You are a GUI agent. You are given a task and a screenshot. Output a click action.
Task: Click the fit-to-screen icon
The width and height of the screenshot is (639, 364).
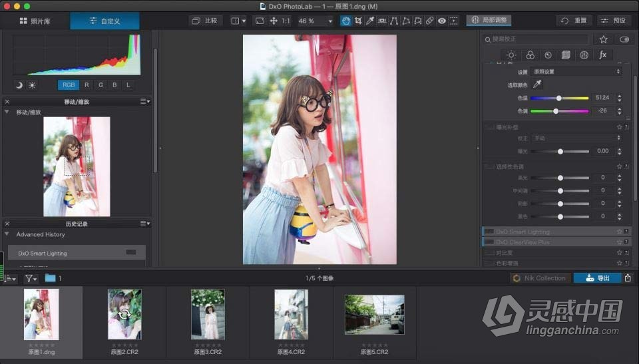tap(260, 21)
